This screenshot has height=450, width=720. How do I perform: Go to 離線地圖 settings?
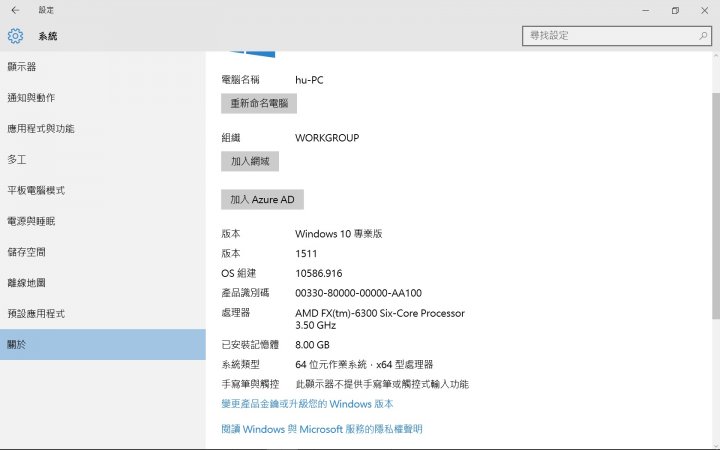coord(103,282)
